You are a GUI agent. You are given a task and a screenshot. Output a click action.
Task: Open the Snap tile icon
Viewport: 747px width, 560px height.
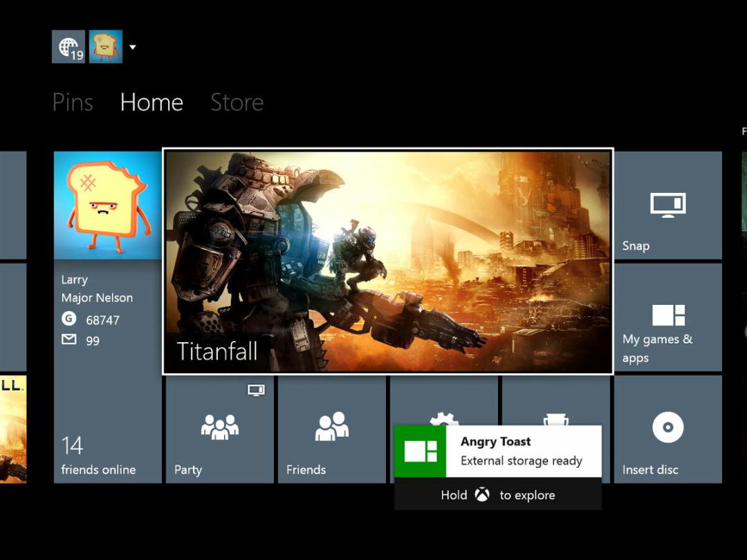point(668,205)
